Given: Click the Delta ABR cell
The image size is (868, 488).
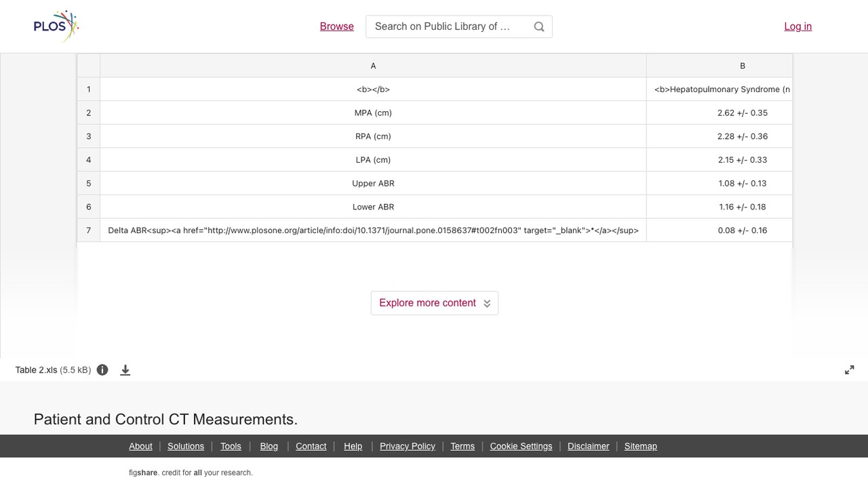Looking at the screenshot, I should tap(373, 230).
